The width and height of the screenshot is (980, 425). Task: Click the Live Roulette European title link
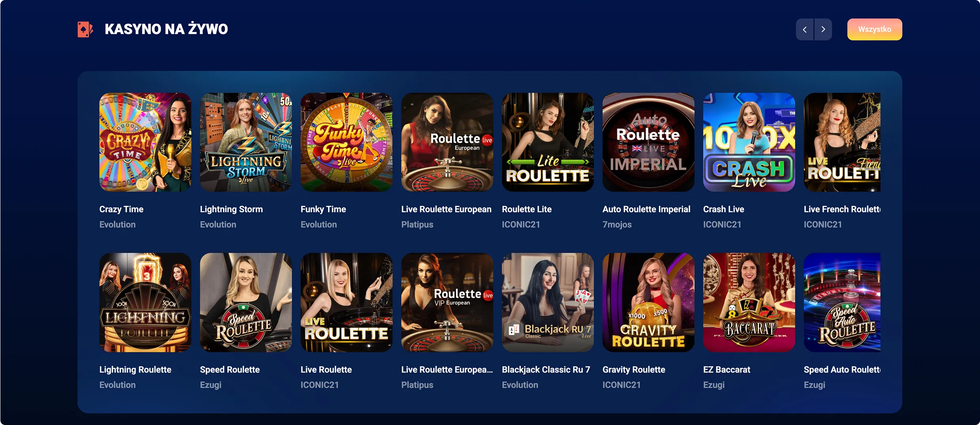[446, 209]
